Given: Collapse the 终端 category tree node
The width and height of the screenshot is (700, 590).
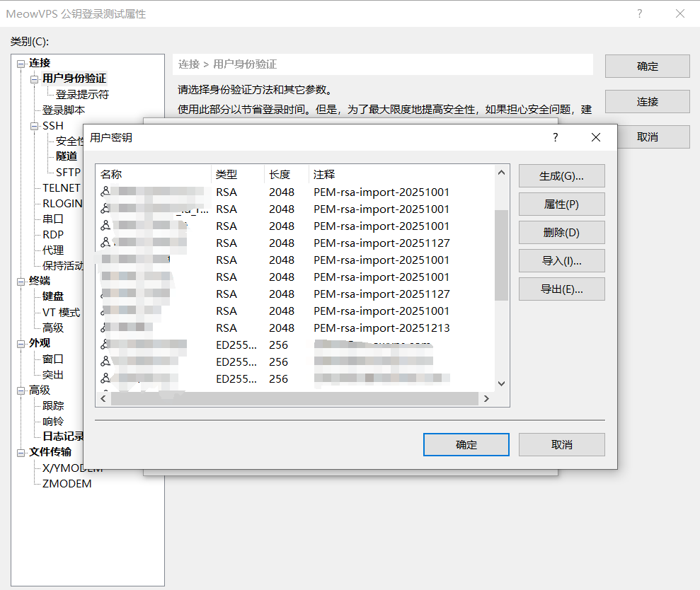Looking at the screenshot, I should (21, 282).
